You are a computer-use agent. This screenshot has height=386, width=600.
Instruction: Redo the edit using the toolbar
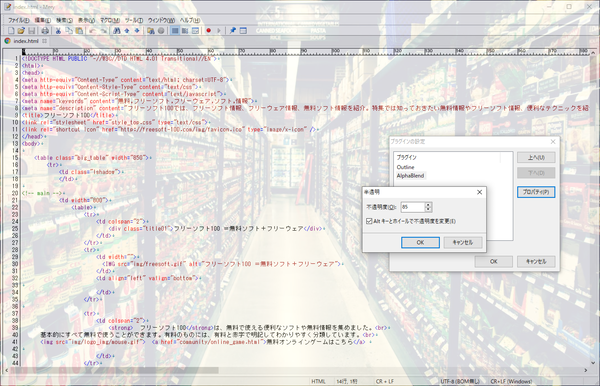tap(103, 31)
